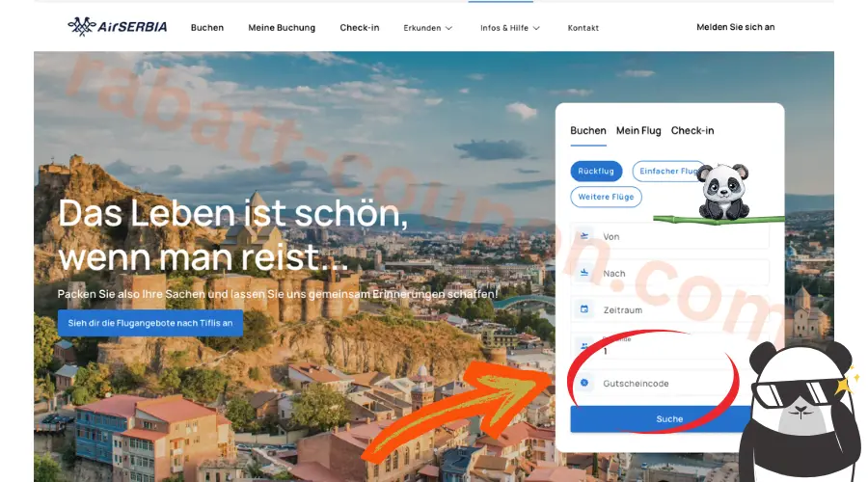The width and height of the screenshot is (868, 482).
Task: Switch to the Mein Flug tab
Action: 638,130
